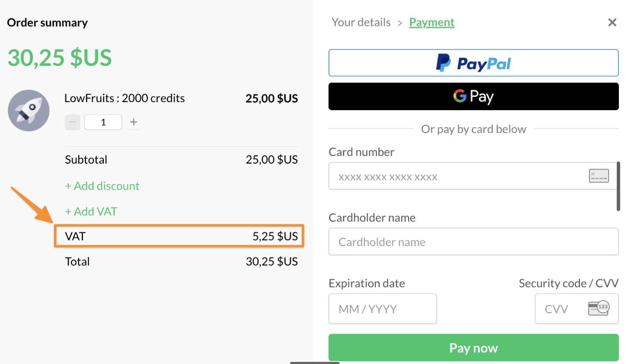Decrease quantity with minus button
This screenshot has height=364, width=627.
coord(73,122)
